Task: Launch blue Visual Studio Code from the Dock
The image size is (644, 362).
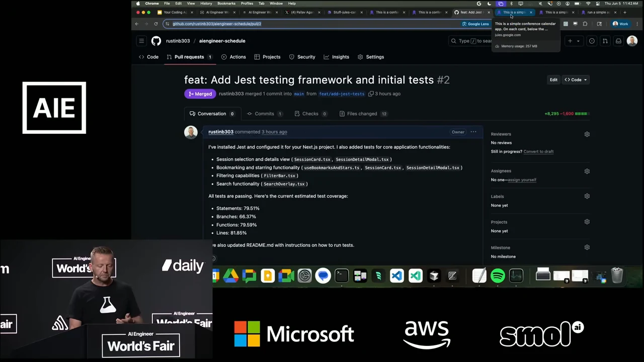Action: [397, 276]
